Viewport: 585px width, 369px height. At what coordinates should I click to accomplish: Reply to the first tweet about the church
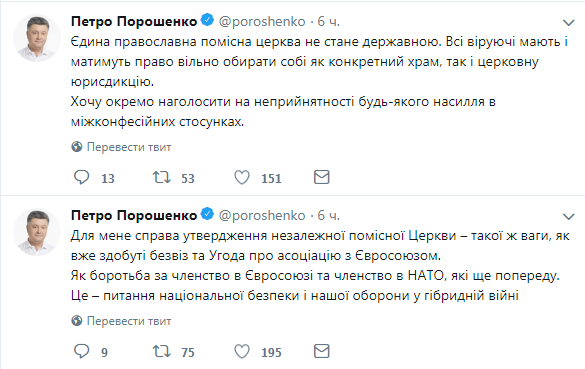[x=81, y=177]
